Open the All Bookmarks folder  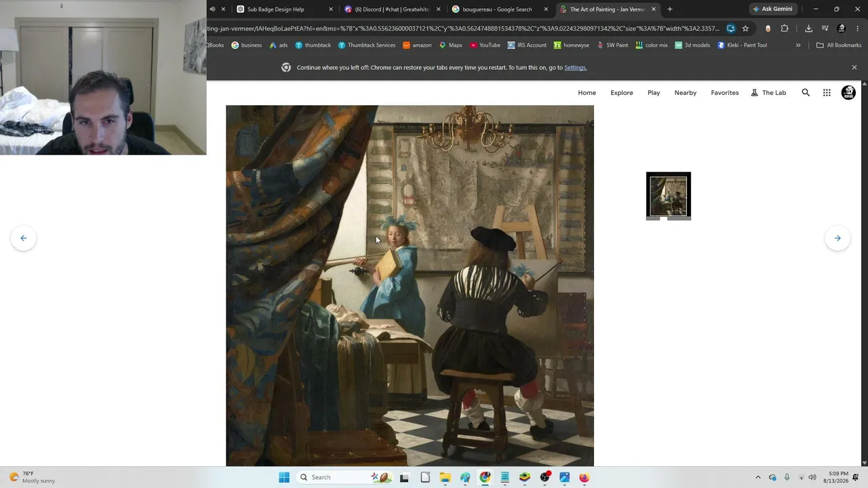[839, 45]
